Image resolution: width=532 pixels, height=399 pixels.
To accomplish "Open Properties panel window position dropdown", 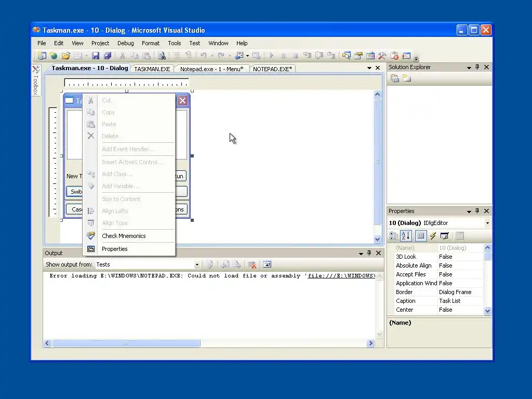I will click(469, 211).
